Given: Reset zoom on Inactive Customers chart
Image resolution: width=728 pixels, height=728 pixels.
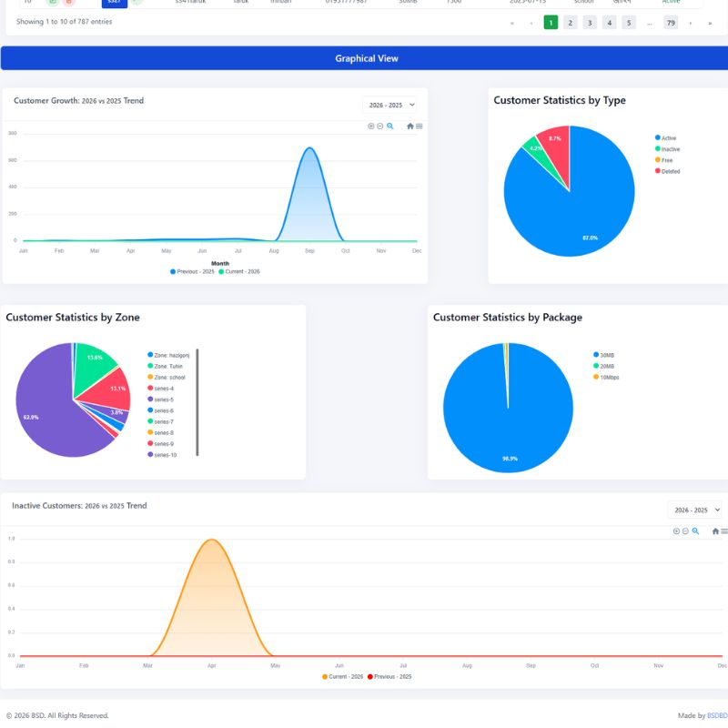Looking at the screenshot, I should point(715,531).
